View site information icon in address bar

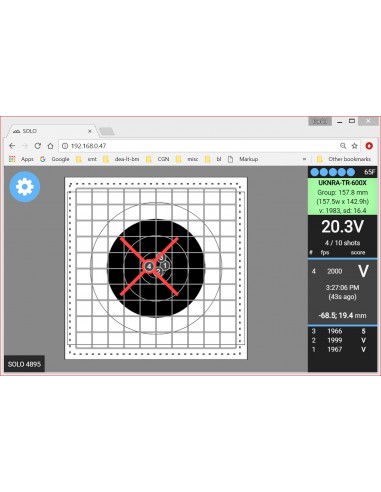coord(65,146)
